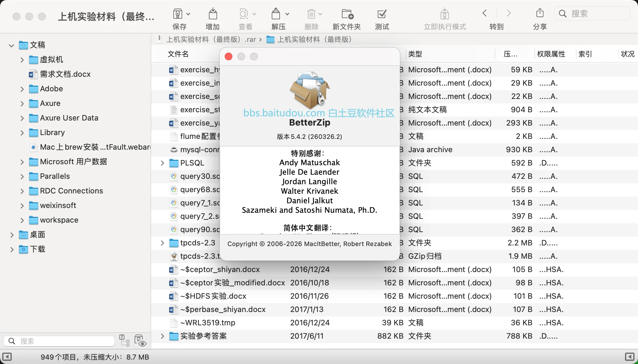The image size is (638, 364).
Task: Click the sidebar tree view options icon
Action: [124, 341]
